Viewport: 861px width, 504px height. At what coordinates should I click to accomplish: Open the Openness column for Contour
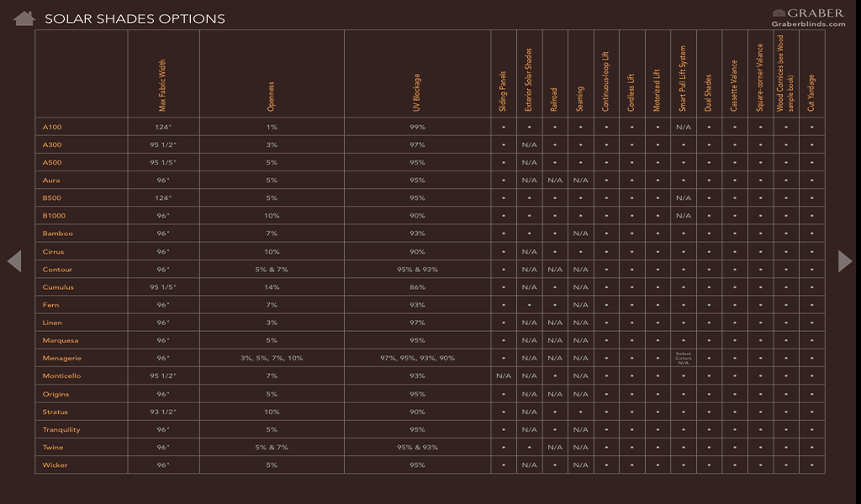pos(271,268)
